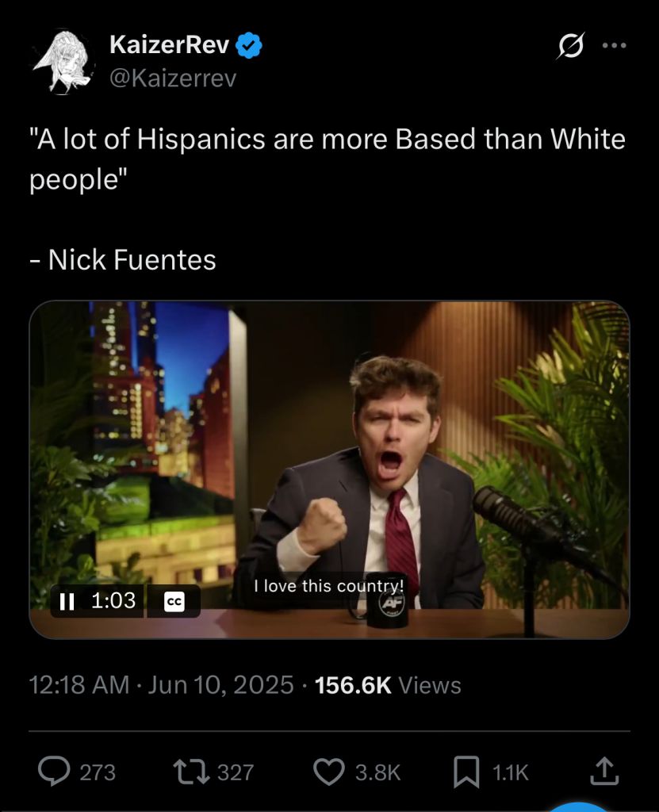Click the blue verified checkmark badge
Screen dimensions: 659x812
249,45
